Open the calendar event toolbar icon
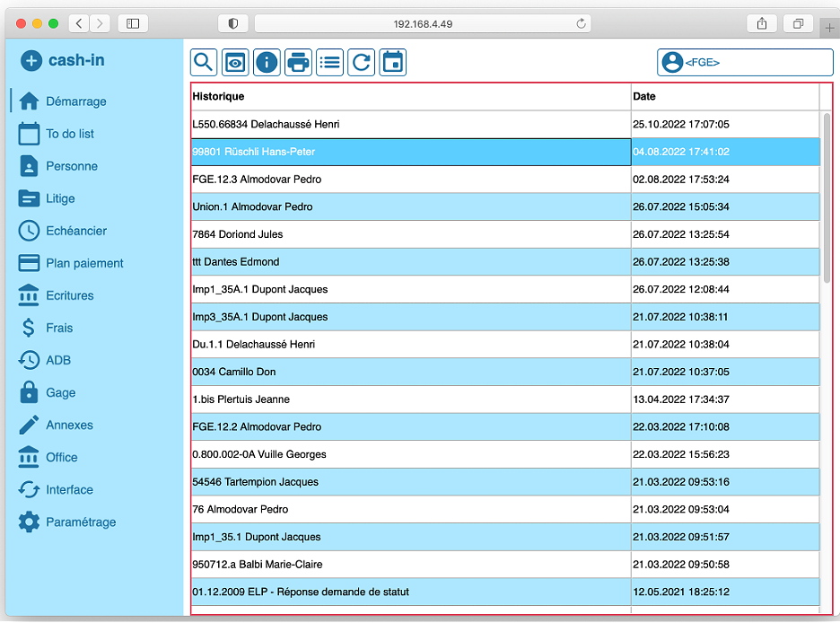This screenshot has width=840, height=623. click(x=392, y=62)
